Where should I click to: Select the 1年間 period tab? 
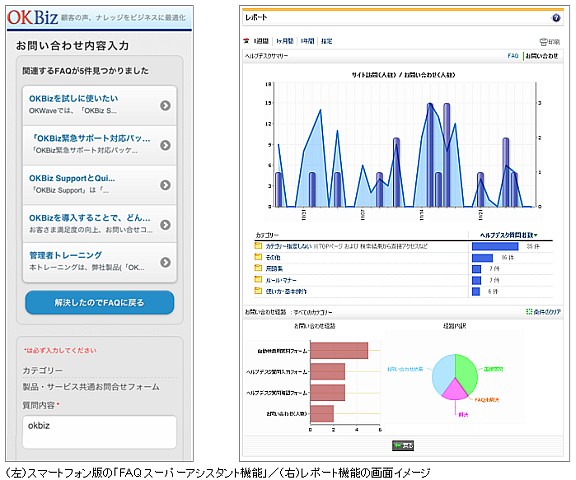pyautogui.click(x=307, y=41)
